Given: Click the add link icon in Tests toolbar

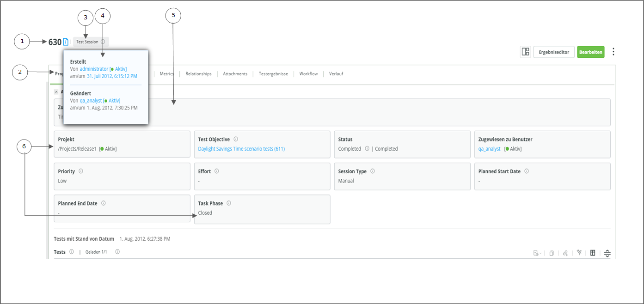Looking at the screenshot, I should point(565,253).
